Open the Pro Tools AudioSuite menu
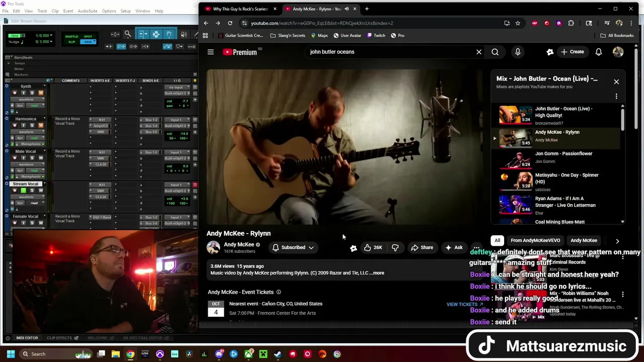Screen dimensions: 644x362 pos(87,11)
